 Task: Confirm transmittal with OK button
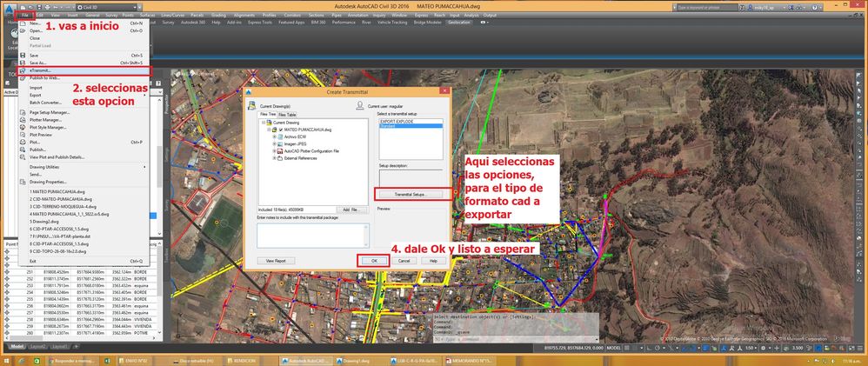[x=374, y=260]
